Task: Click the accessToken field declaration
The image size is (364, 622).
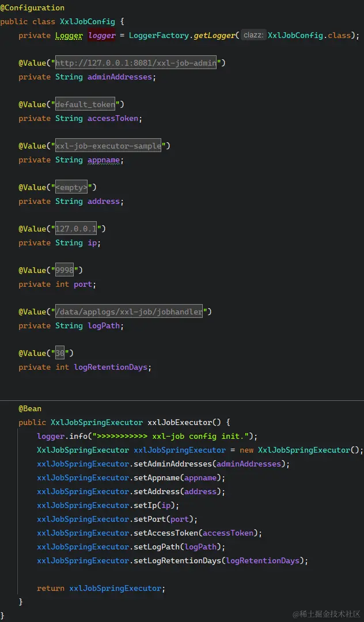Action: [113, 118]
